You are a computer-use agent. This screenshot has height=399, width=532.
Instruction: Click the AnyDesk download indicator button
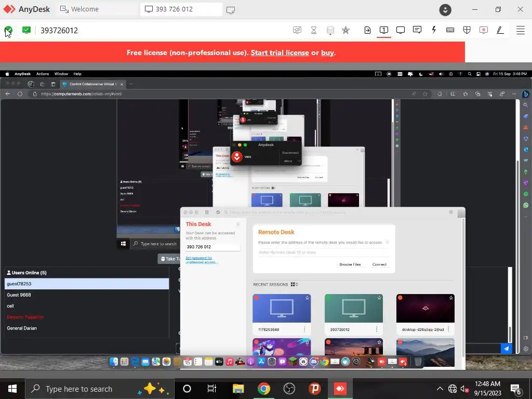[x=445, y=9]
